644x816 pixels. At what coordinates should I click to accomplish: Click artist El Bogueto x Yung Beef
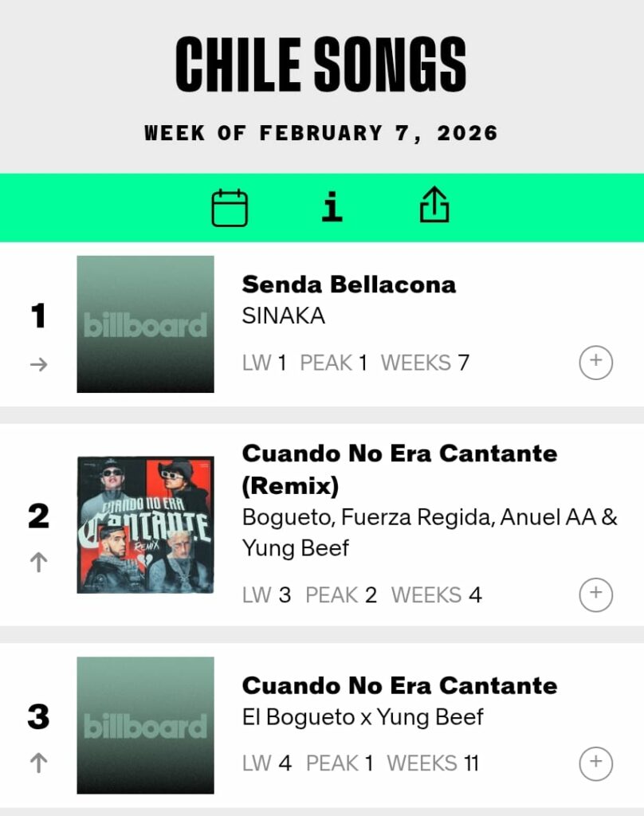(362, 717)
